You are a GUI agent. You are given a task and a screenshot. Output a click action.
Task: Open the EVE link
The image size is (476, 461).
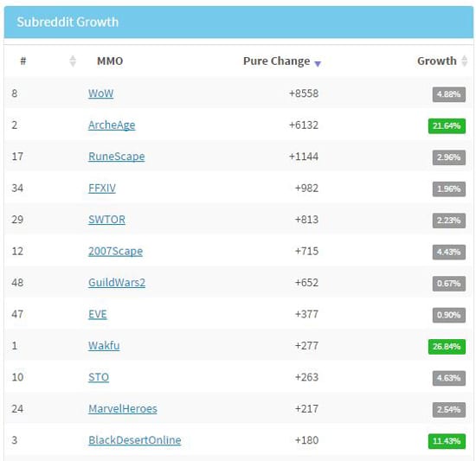pos(98,314)
